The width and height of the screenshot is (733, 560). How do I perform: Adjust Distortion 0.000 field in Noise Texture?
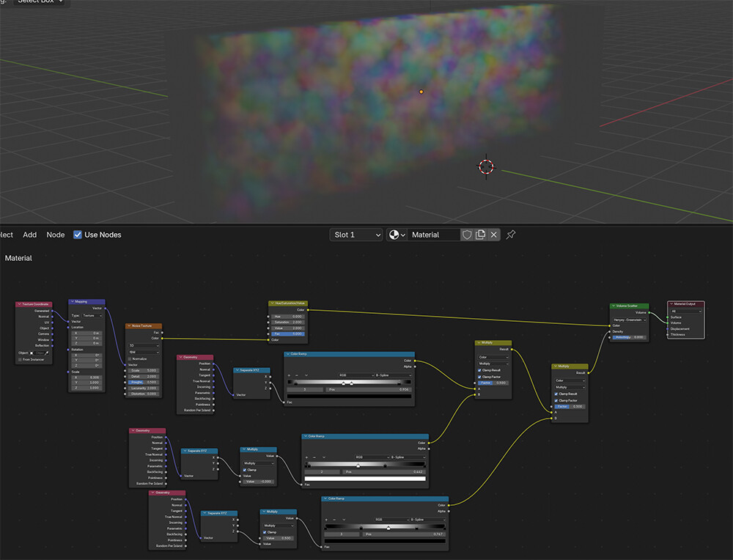(144, 394)
